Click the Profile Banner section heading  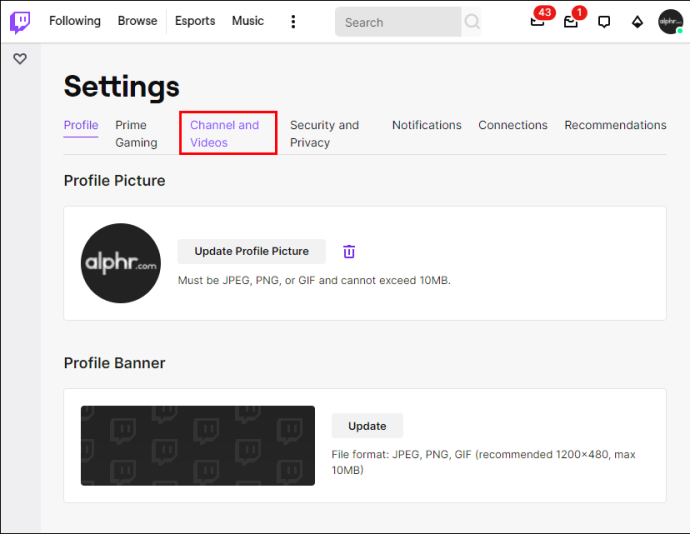click(114, 363)
